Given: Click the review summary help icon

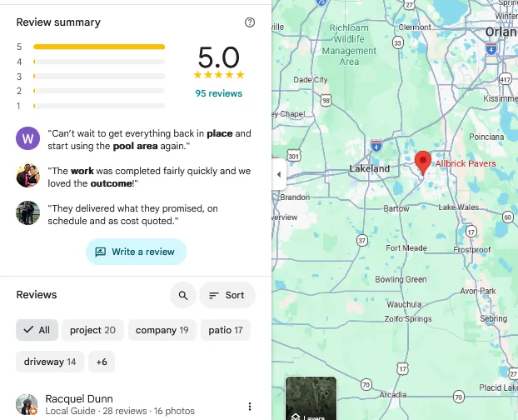Looking at the screenshot, I should (250, 22).
